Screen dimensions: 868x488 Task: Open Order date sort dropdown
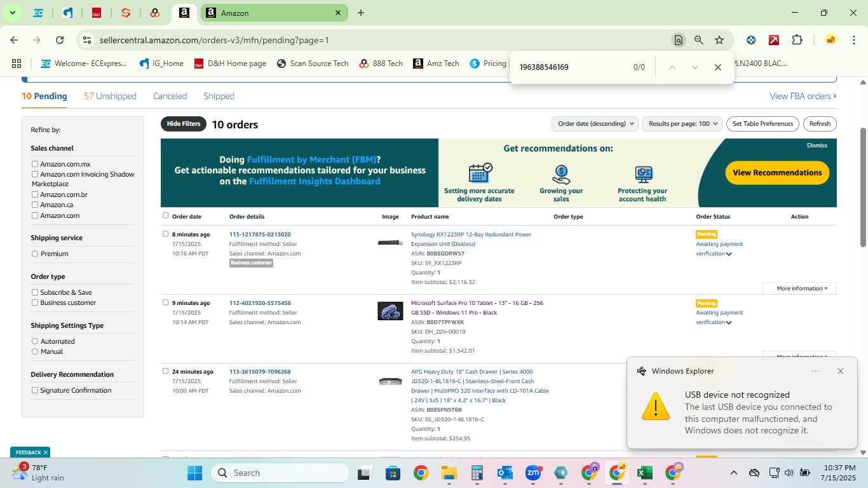[595, 124]
